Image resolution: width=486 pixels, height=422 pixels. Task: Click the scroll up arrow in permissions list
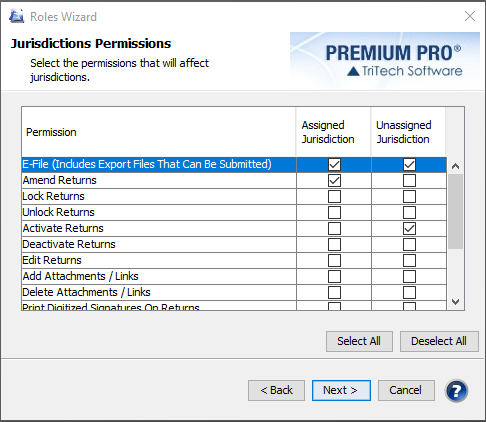[455, 166]
